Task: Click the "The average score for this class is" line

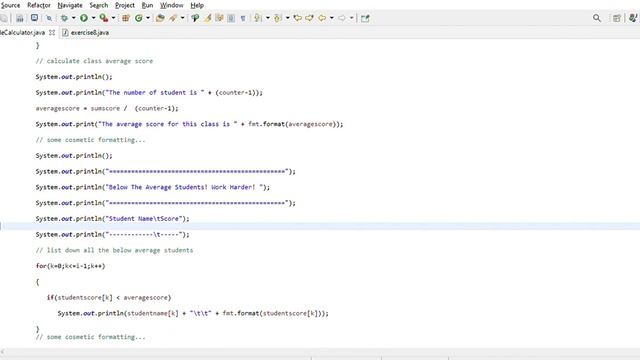Action: [189, 124]
